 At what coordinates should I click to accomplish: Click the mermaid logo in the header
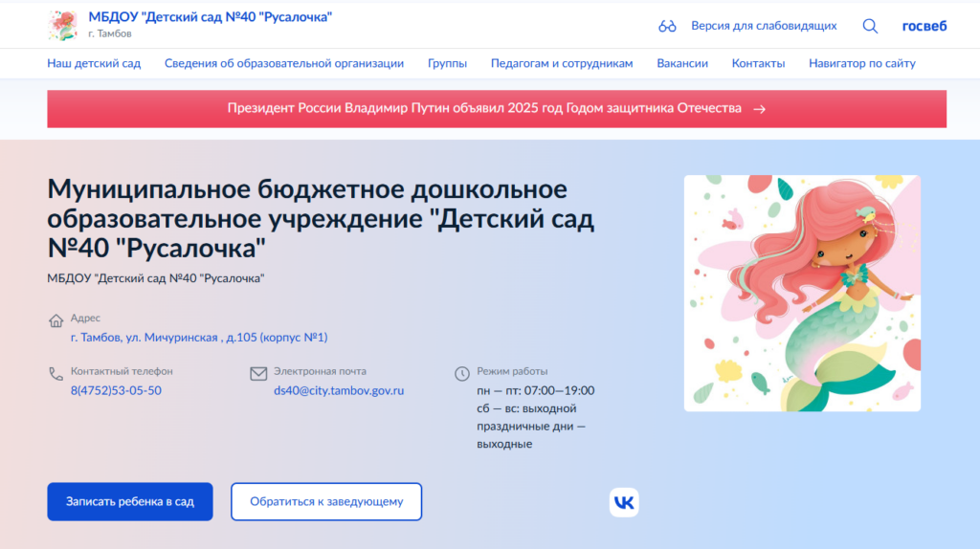tap(62, 26)
